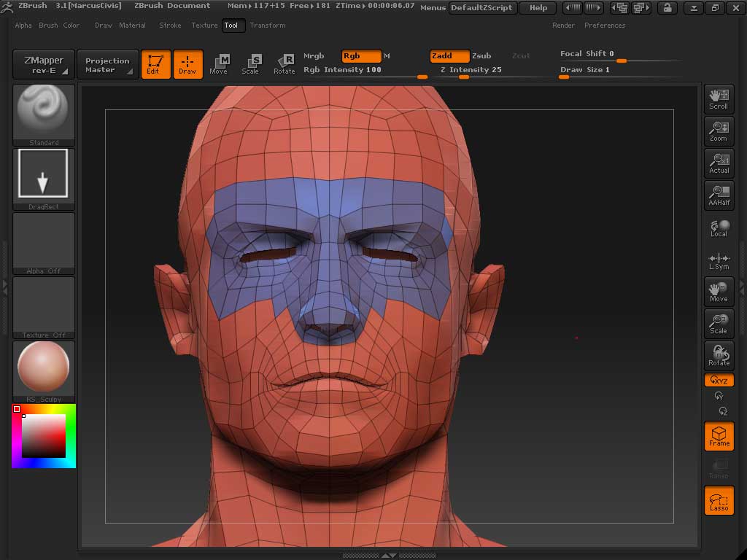Toggle the M material-only mode
This screenshot has width=747, height=560.
point(387,56)
